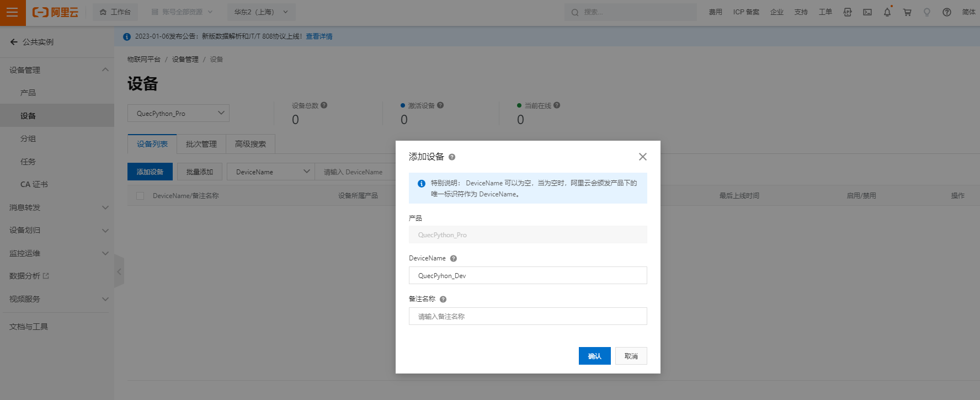
Task: Click the lightbulb tips icon
Action: 927,12
